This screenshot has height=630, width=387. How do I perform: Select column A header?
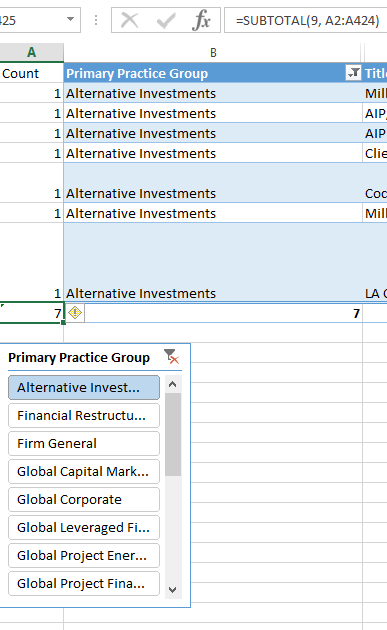[31, 52]
